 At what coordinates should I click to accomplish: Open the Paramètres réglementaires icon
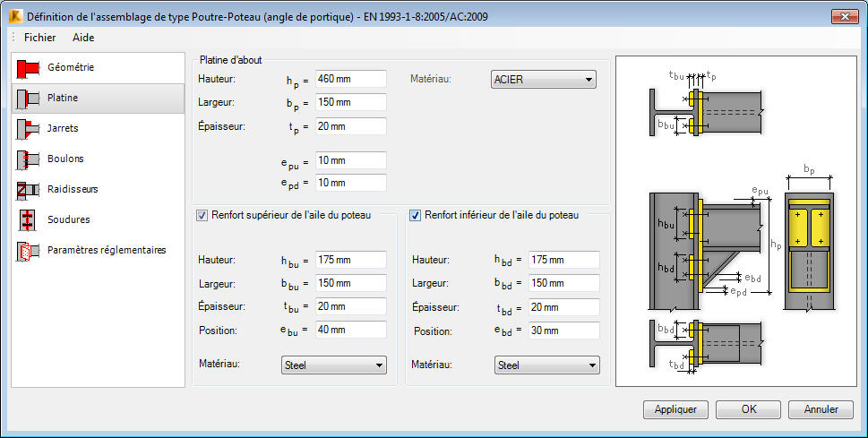point(28,251)
